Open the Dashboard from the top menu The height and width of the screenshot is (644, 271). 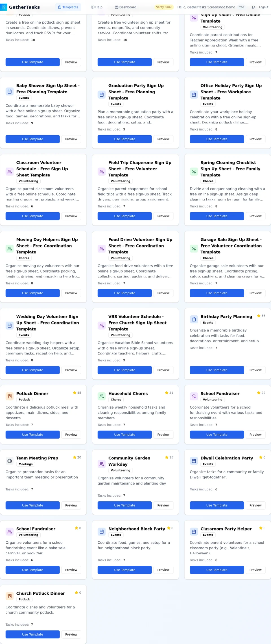click(125, 7)
